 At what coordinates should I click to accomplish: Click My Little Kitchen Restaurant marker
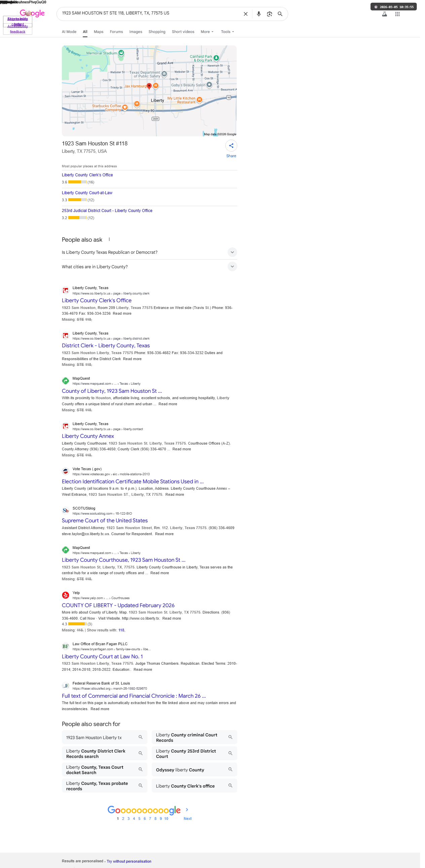coord(199,99)
